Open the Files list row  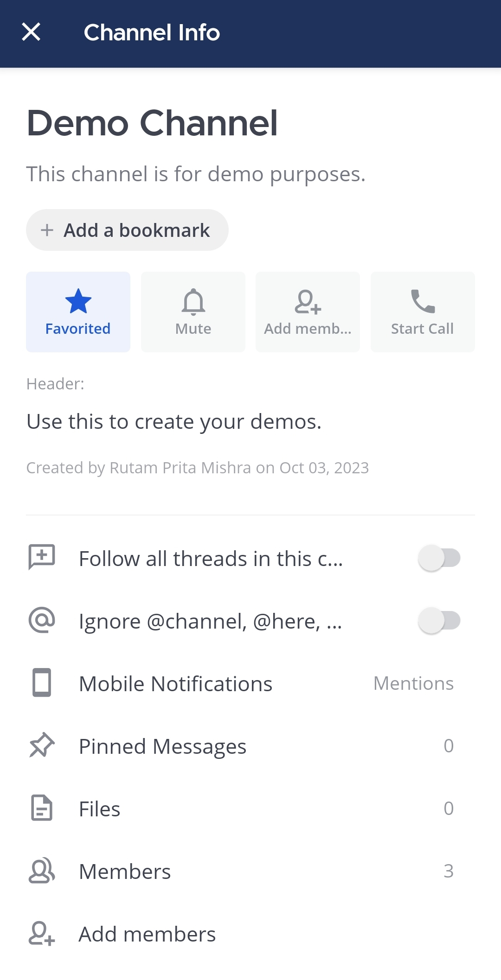click(100, 809)
